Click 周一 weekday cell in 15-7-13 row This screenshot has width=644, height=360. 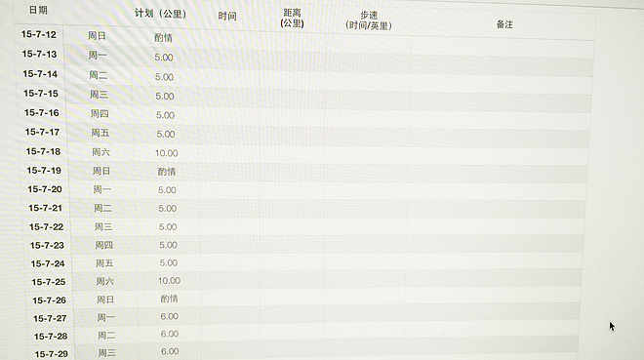(98, 55)
